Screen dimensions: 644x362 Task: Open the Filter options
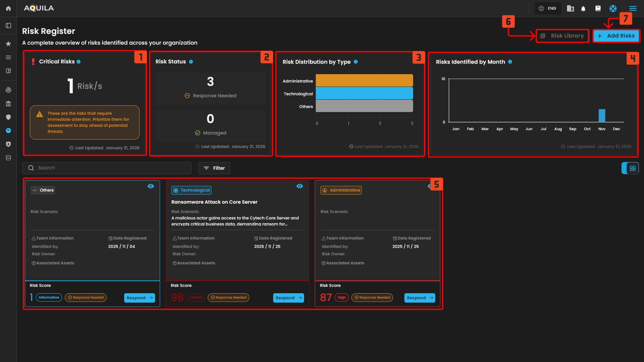tap(214, 168)
